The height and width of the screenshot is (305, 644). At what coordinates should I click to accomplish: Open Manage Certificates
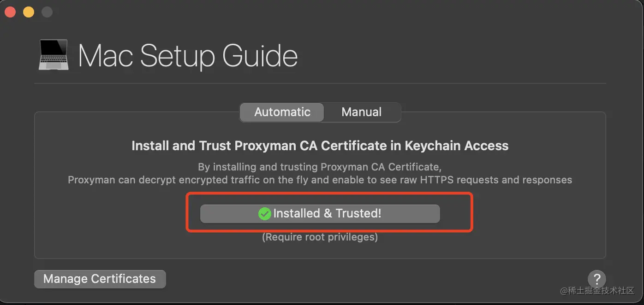point(100,279)
